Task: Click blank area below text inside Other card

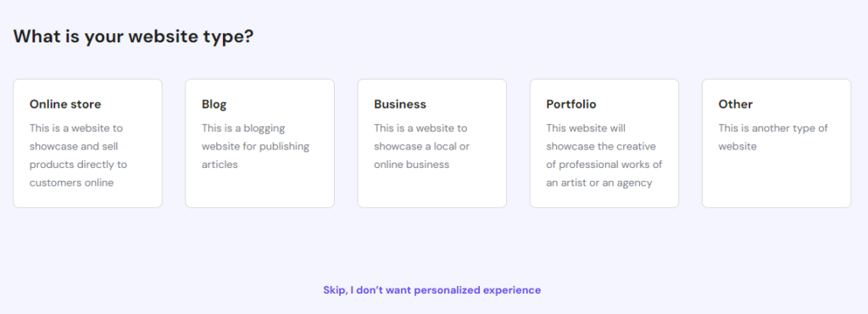Action: [776, 180]
